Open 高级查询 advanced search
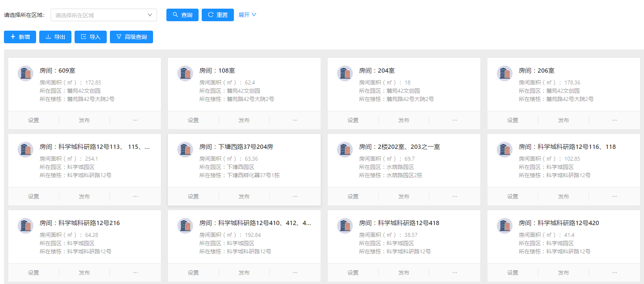644x284 pixels. click(x=131, y=37)
